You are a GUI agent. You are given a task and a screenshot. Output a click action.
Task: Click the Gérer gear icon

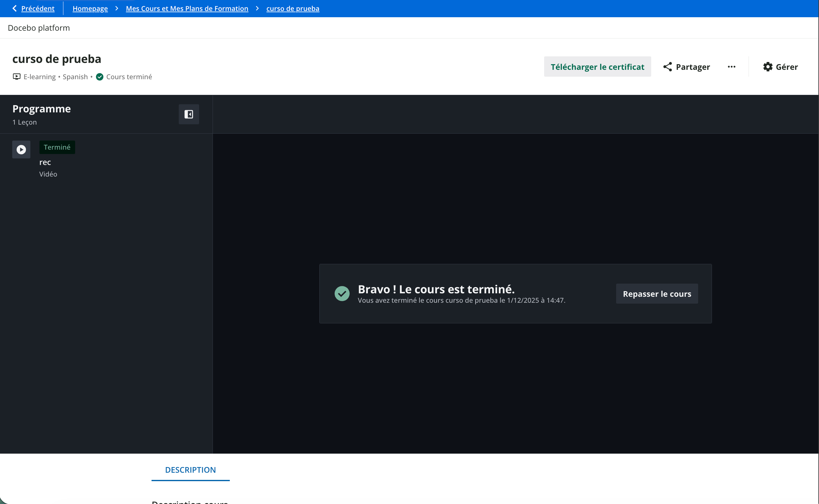coord(768,67)
